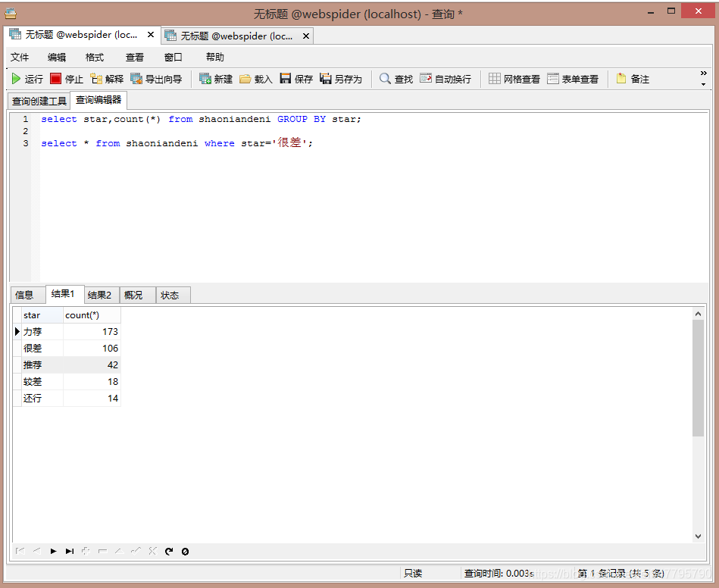Go to next record navigation button
Viewport: 719px width, 588px height.
[x=53, y=551]
